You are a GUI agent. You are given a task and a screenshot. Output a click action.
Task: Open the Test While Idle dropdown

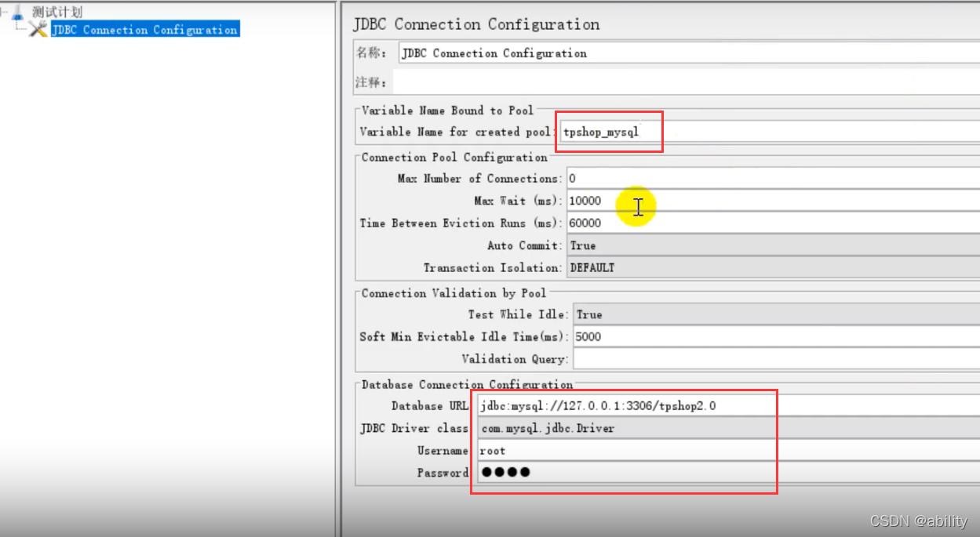[776, 314]
